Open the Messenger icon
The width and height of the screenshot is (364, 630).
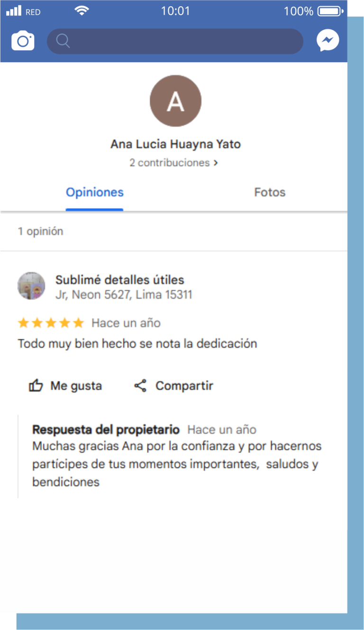coord(328,40)
